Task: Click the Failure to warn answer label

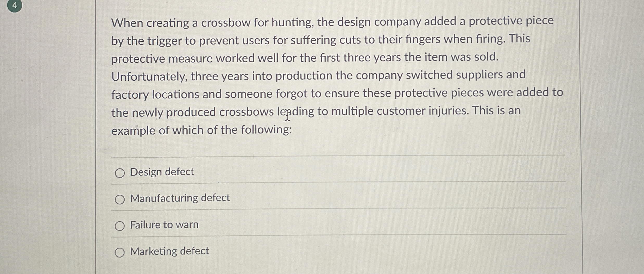Action: [x=164, y=225]
